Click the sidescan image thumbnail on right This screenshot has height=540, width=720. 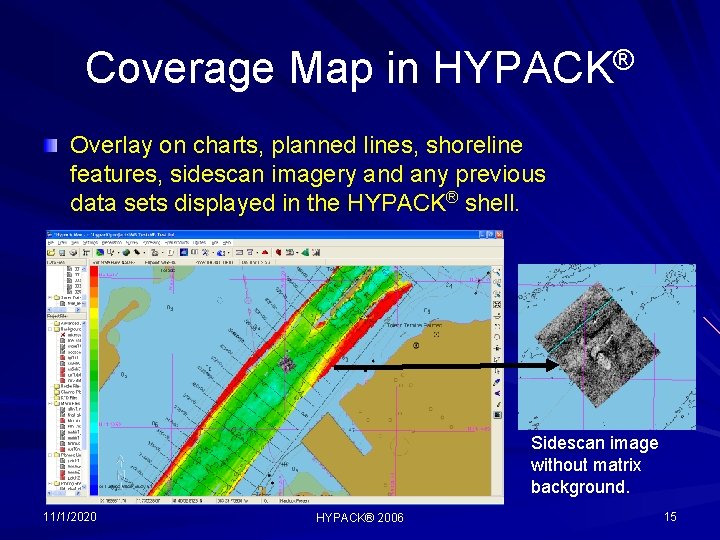[607, 347]
